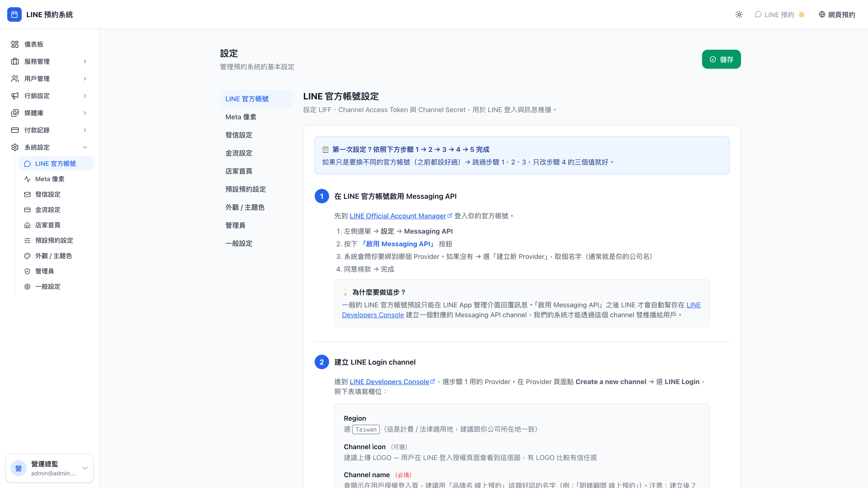
Task: Click the 建立 LINE Login channel heading
Action: pos(375,362)
